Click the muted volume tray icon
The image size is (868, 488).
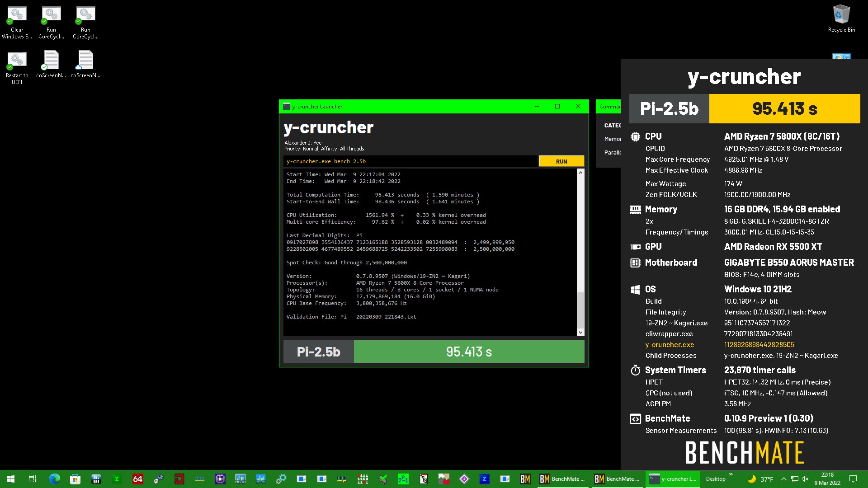click(805, 479)
